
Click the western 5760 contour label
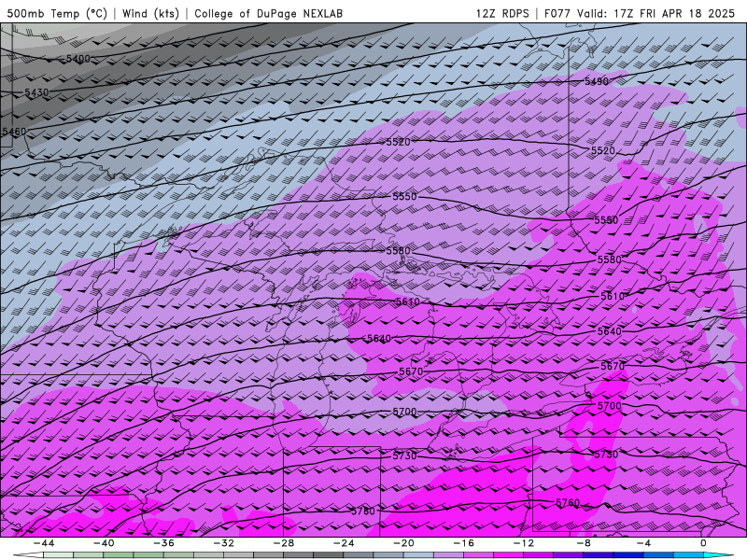point(363,511)
